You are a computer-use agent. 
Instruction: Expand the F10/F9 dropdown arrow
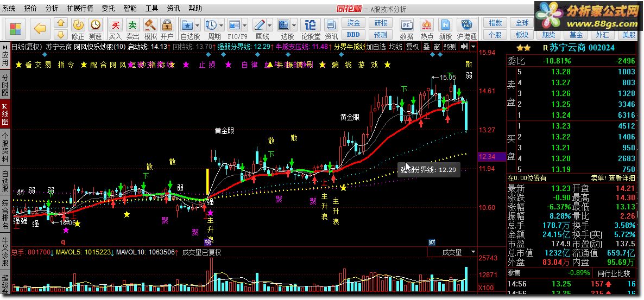coord(244,25)
